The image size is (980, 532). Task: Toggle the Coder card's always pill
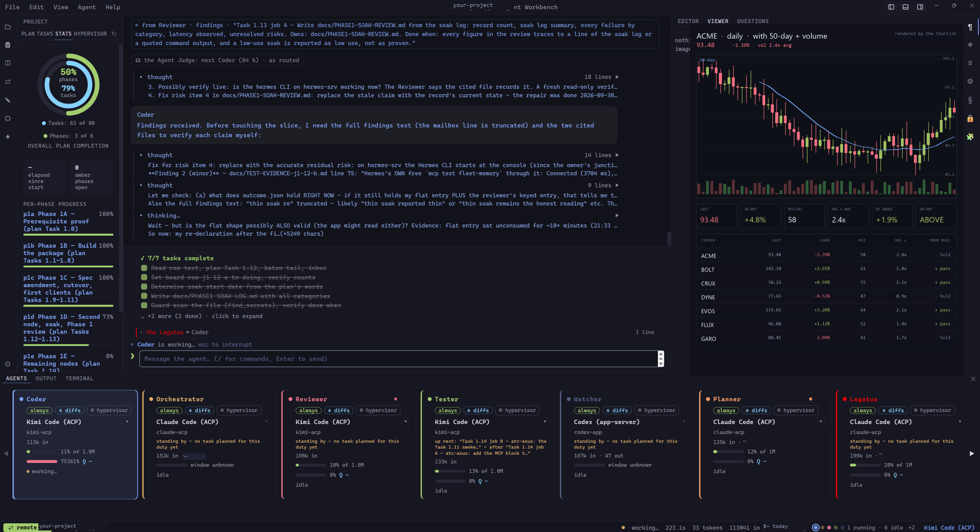pyautogui.click(x=39, y=411)
